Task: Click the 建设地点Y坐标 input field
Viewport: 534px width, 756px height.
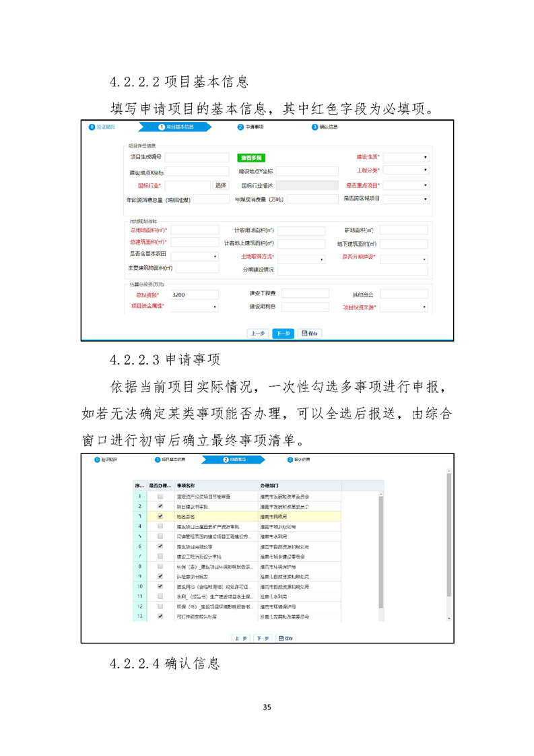Action: pos(307,171)
